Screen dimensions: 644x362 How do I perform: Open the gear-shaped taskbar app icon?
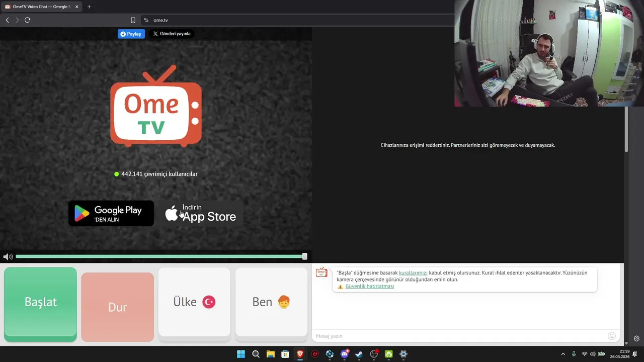click(403, 354)
